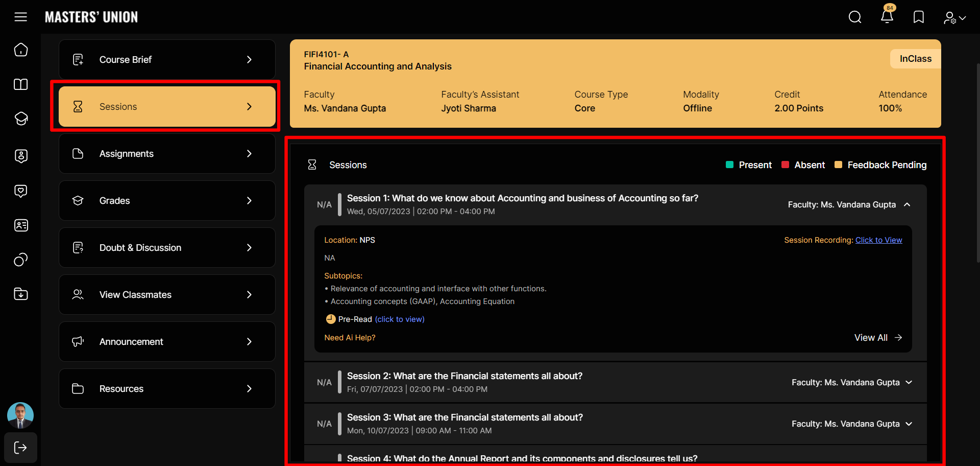
Task: Click the session recording 'Click to View' link
Action: click(x=878, y=240)
